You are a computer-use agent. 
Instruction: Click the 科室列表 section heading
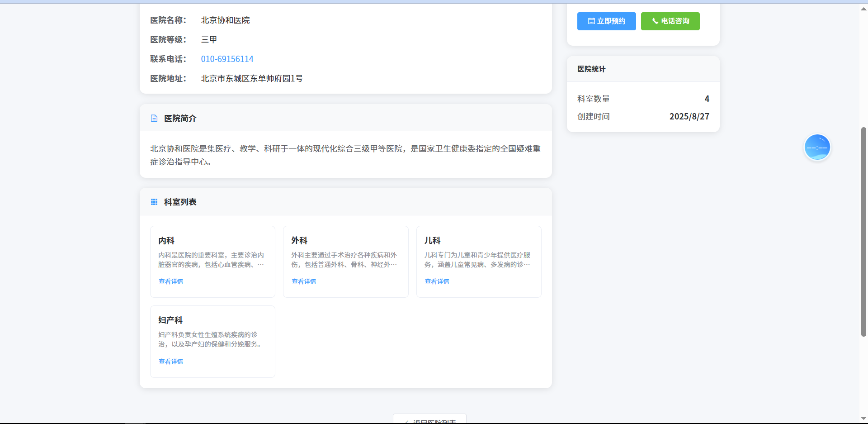[x=180, y=202]
